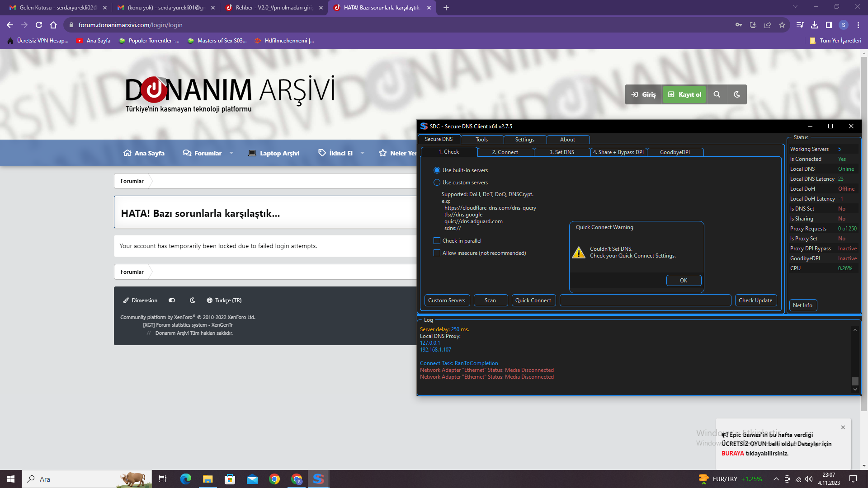
Task: Select the 2. Connect sub-tab
Action: coord(505,152)
